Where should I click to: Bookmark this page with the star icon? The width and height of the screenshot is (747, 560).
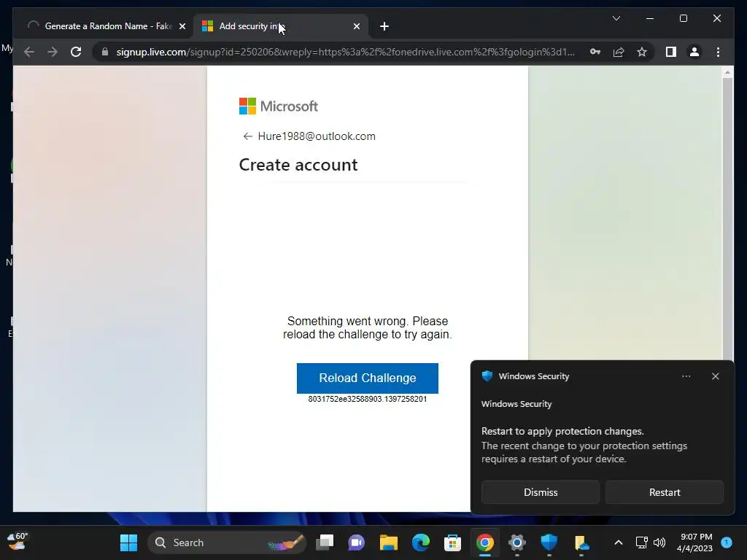click(642, 52)
